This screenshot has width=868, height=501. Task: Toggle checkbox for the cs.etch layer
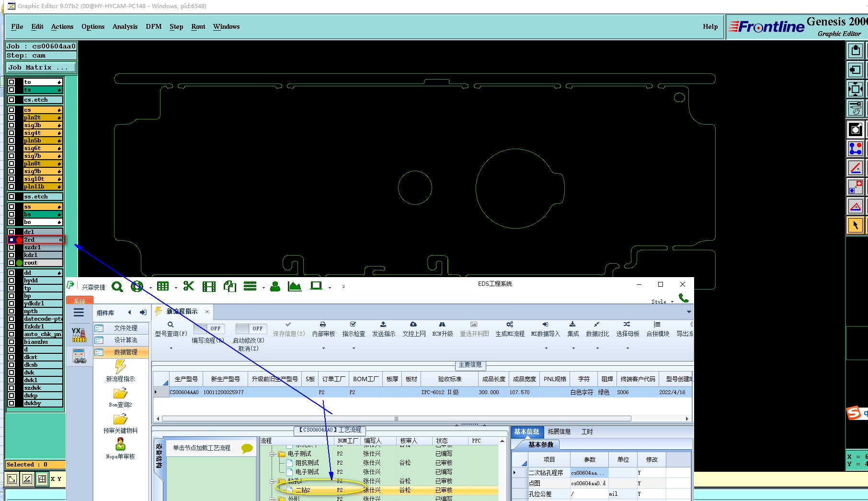tap(11, 100)
